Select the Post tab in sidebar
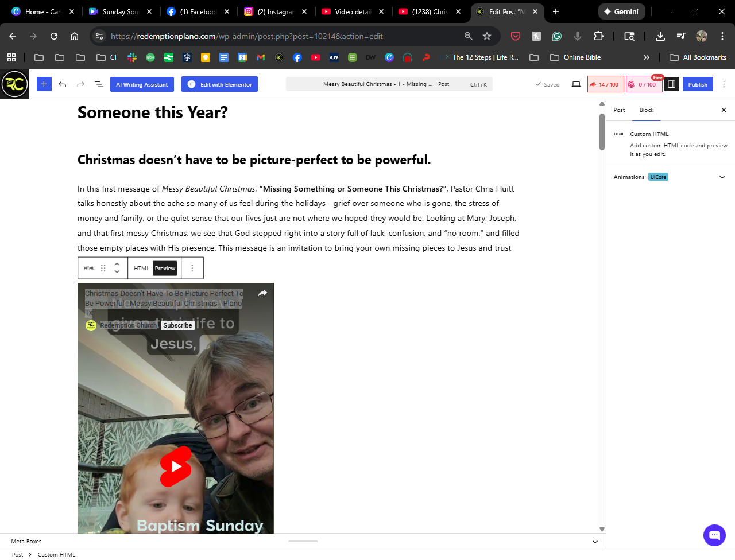This screenshot has width=735, height=560. pos(619,110)
